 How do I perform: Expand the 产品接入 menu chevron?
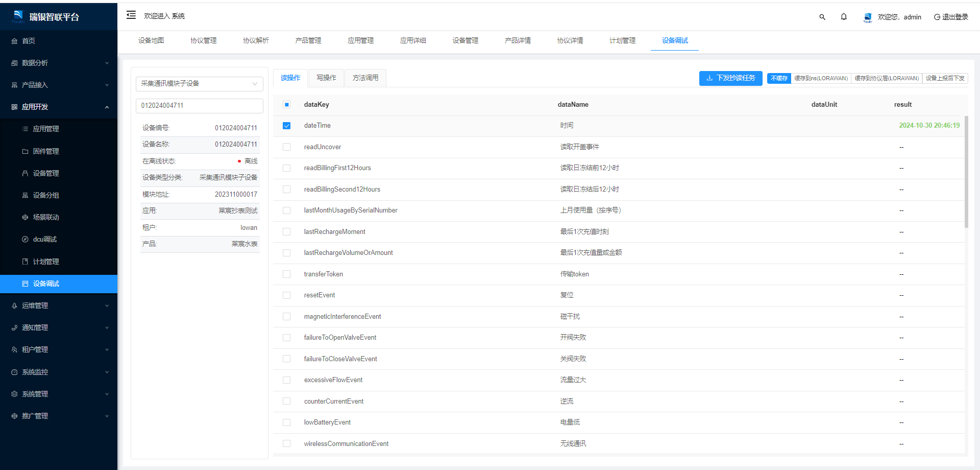(x=107, y=85)
